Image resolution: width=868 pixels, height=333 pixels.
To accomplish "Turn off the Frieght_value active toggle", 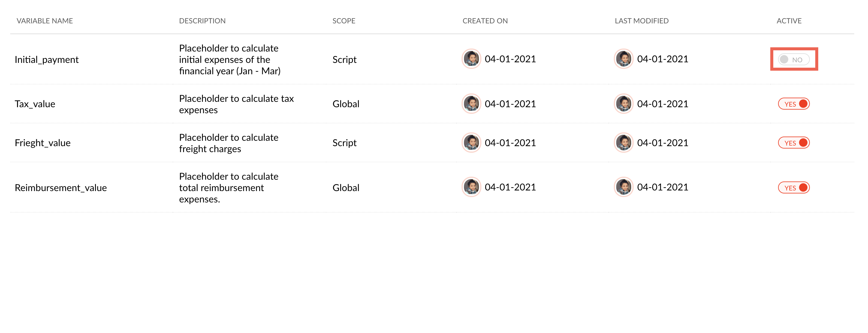I will tap(794, 143).
